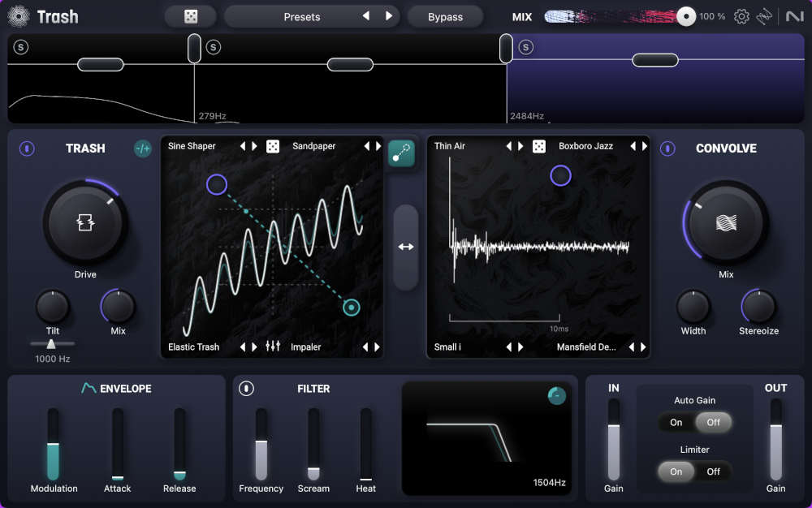Open the Impaler sliders icon near Elastic Trash
This screenshot has height=508, width=812.
click(x=273, y=347)
